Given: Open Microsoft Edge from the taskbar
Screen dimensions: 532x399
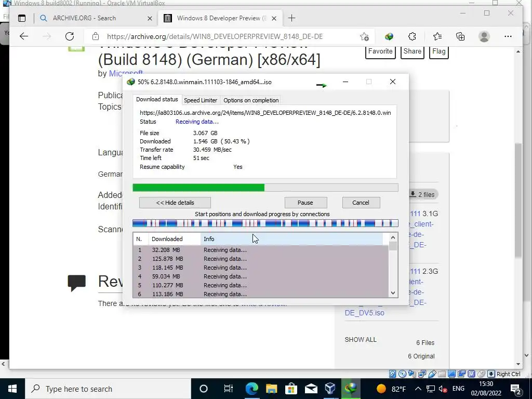Looking at the screenshot, I should [x=252, y=389].
